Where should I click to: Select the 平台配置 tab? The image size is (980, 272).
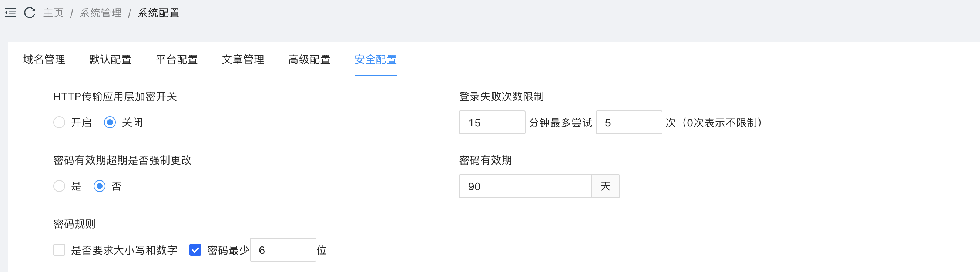click(x=177, y=59)
